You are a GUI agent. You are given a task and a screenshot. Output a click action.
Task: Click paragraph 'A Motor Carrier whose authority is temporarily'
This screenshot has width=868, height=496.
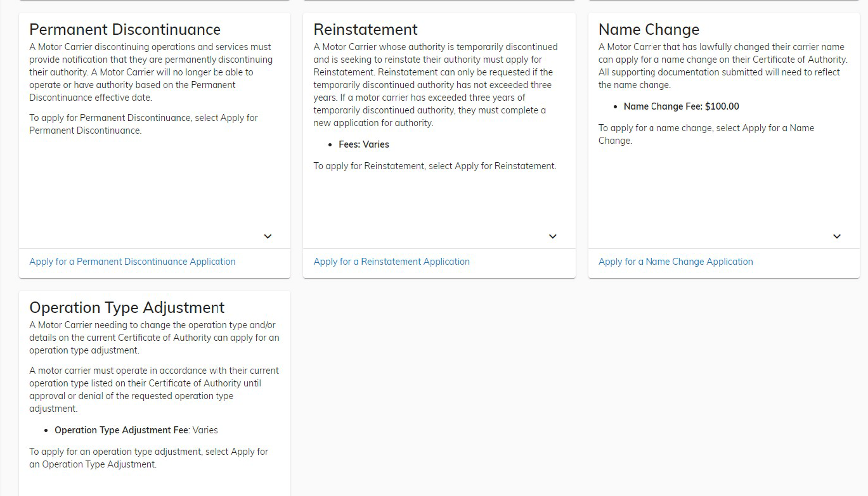point(436,85)
